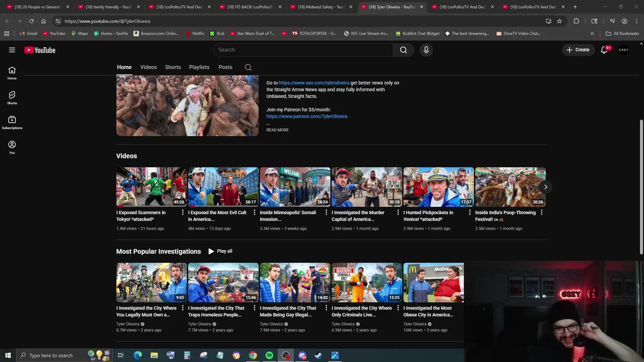
Task: Open All Bookmarks folder
Action: (x=622, y=34)
